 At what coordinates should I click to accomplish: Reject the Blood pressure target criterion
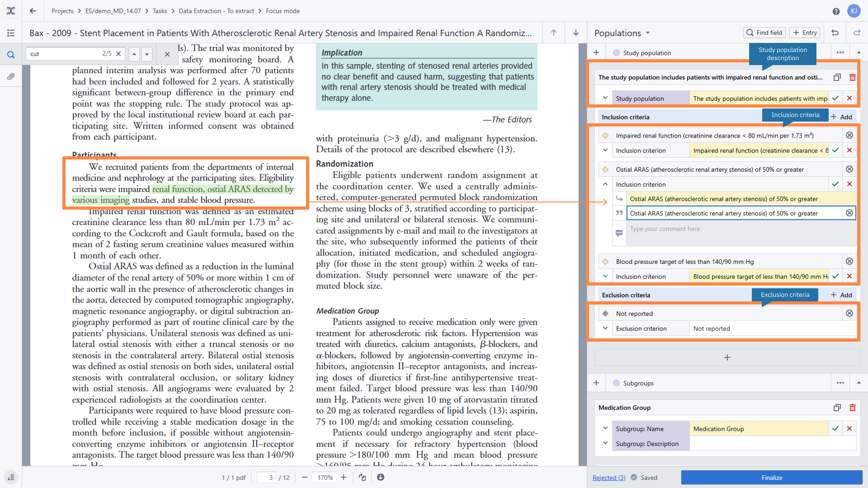point(849,276)
